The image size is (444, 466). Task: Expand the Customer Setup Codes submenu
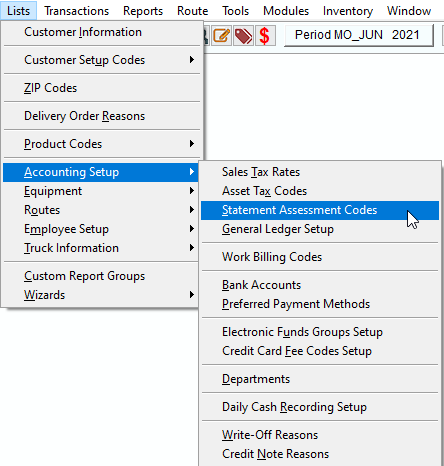point(101,60)
